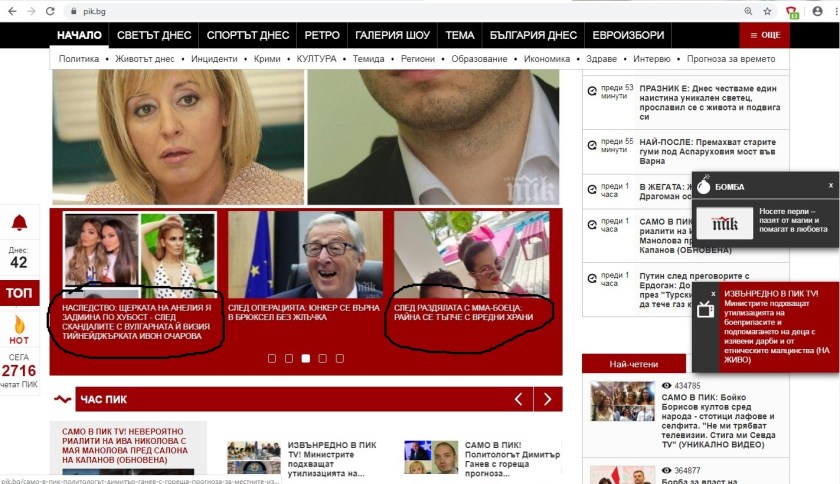Expand the ОЩЕ menu

(764, 35)
